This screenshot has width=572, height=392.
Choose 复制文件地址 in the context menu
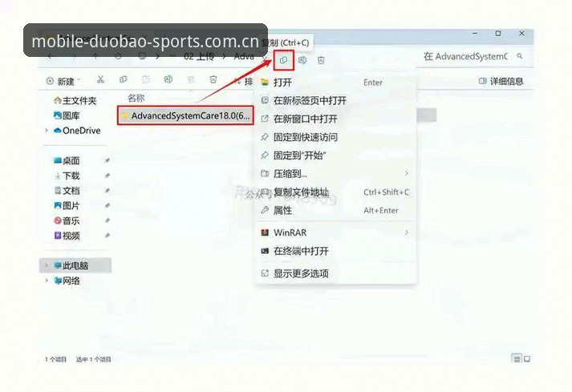[x=335, y=192]
